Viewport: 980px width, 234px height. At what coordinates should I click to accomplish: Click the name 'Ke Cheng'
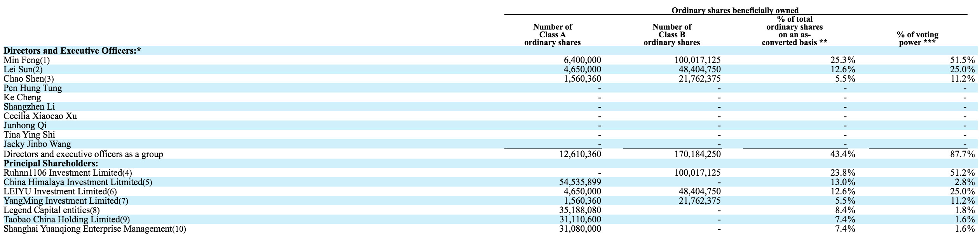[x=22, y=98]
